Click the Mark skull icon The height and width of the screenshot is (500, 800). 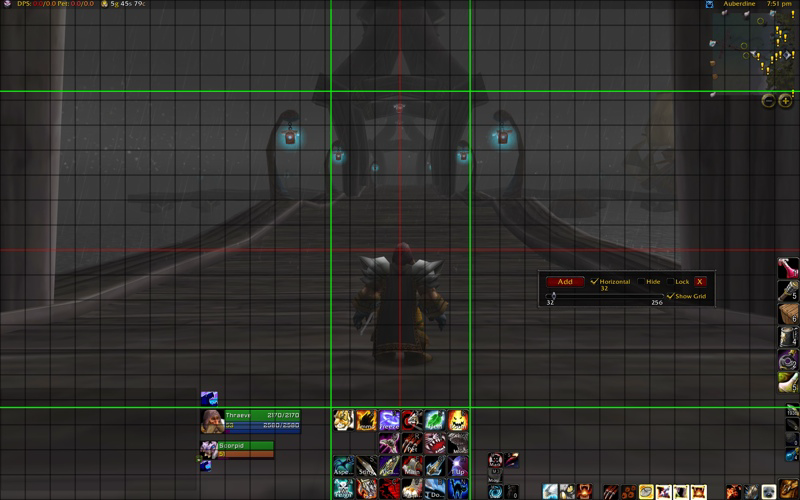click(495, 460)
